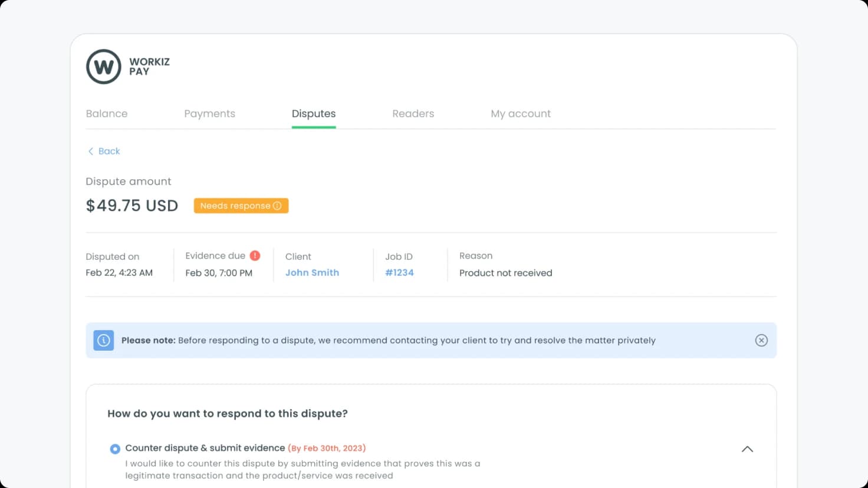Go to the Readers tab

click(x=413, y=114)
